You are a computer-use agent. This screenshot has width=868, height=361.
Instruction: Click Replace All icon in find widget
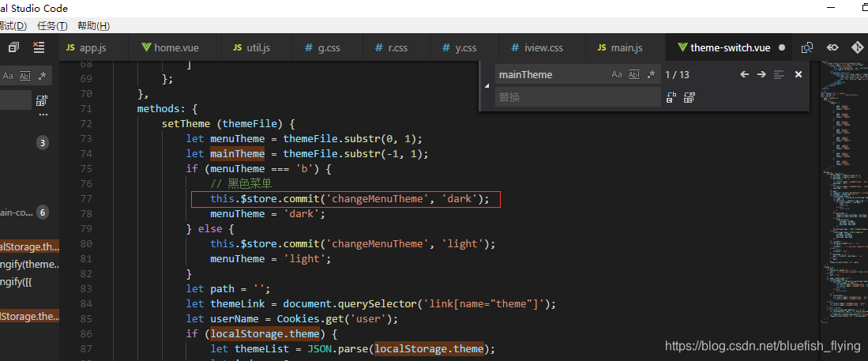[x=690, y=97]
